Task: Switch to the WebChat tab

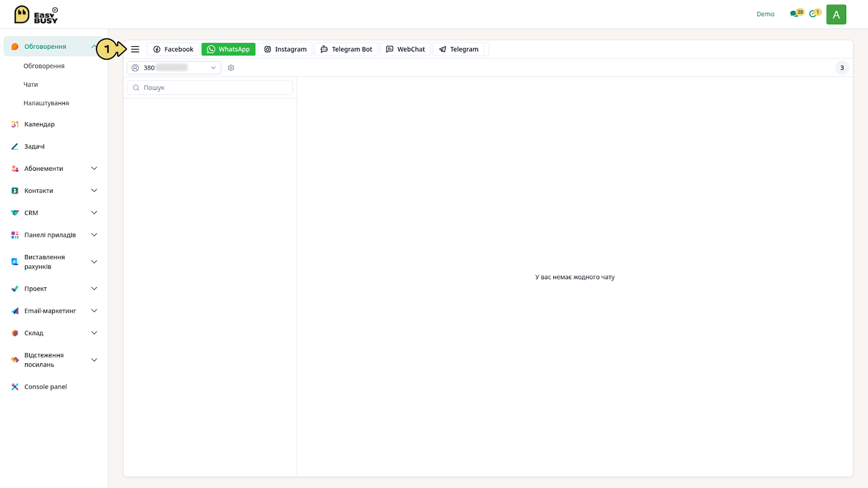Action: pyautogui.click(x=405, y=49)
